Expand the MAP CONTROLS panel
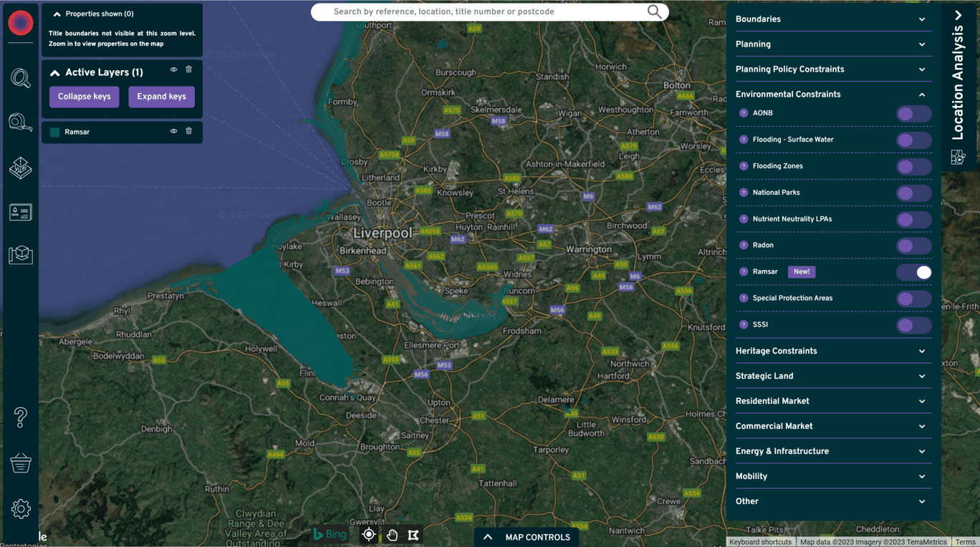980x547 pixels. coord(527,537)
